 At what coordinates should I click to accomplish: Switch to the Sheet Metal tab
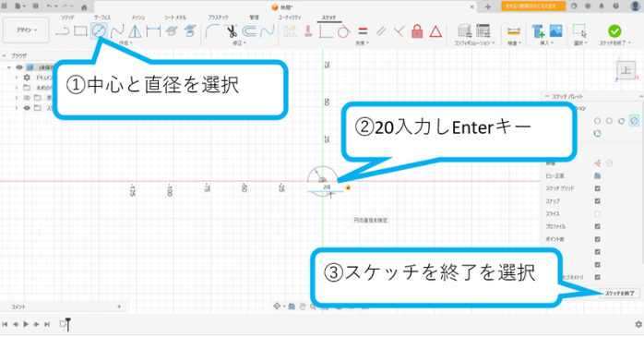(175, 18)
